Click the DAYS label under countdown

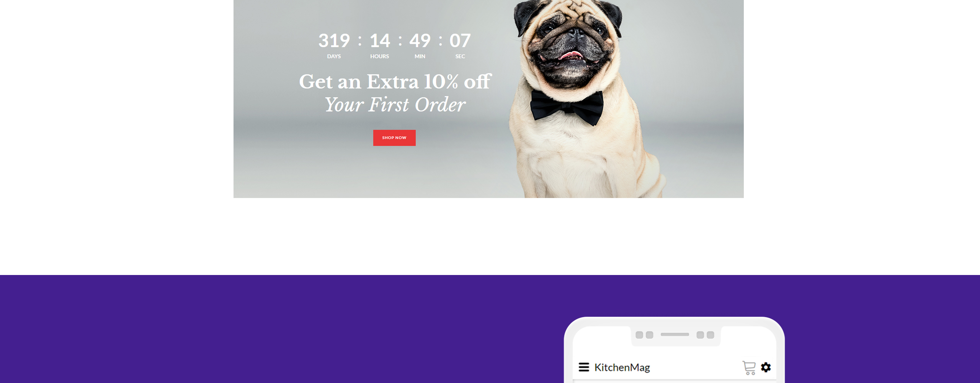tap(334, 56)
